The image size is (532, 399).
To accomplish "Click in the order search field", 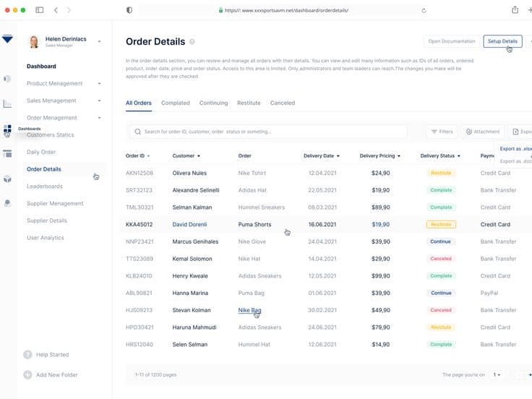I will coord(268,132).
